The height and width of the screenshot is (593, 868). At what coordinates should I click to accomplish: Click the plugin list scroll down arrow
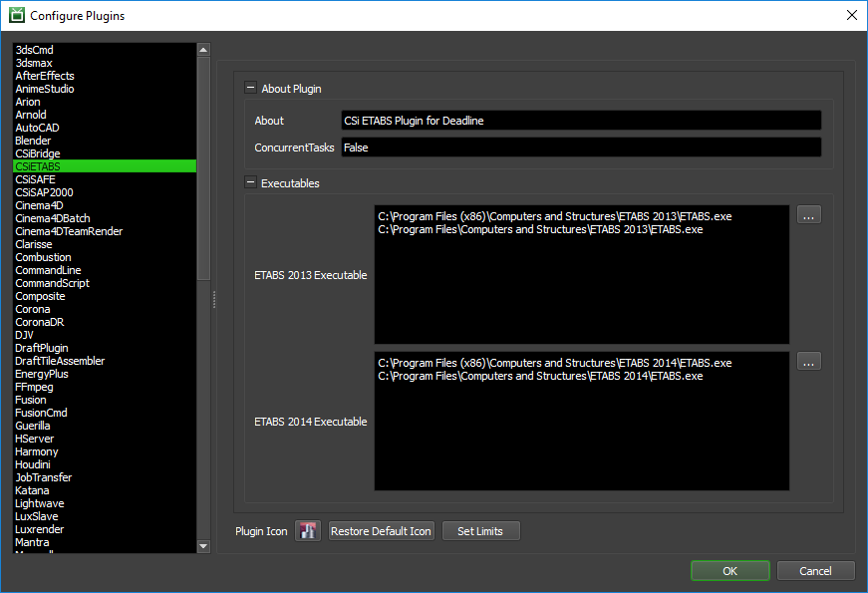[x=203, y=546]
